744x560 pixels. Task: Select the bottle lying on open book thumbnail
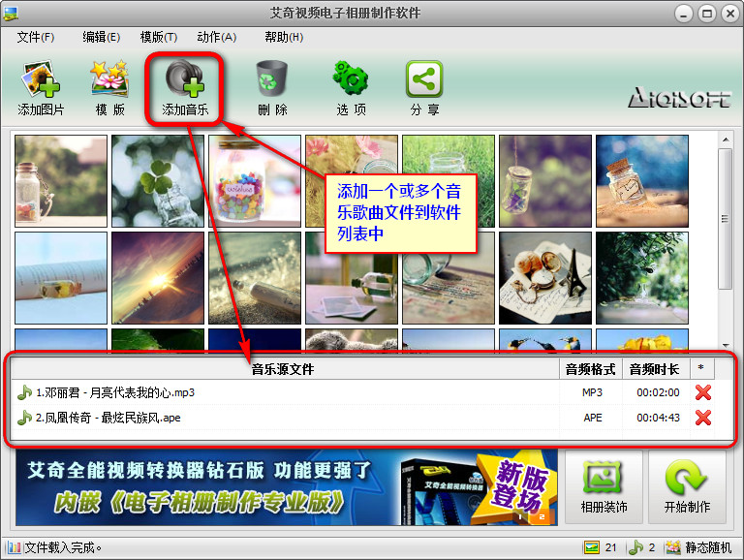(x=61, y=278)
